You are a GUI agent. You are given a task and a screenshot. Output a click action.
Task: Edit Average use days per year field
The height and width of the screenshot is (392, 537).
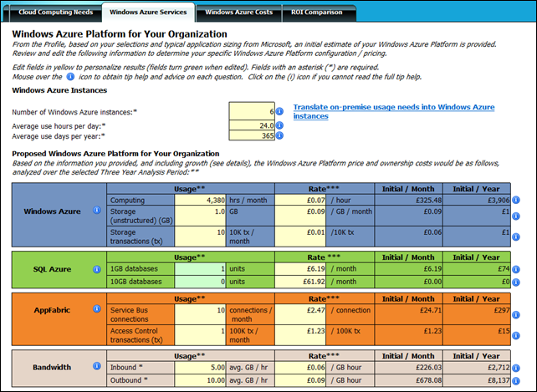click(x=252, y=135)
